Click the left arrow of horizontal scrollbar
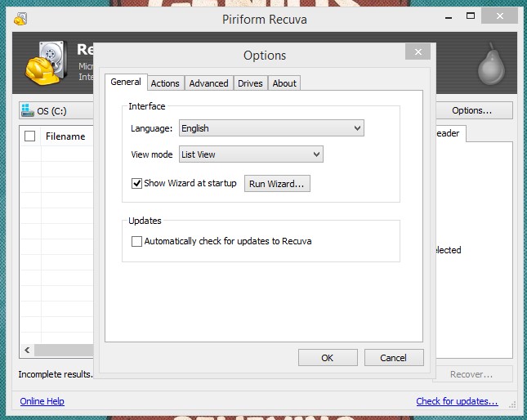527x420 pixels. pos(27,350)
